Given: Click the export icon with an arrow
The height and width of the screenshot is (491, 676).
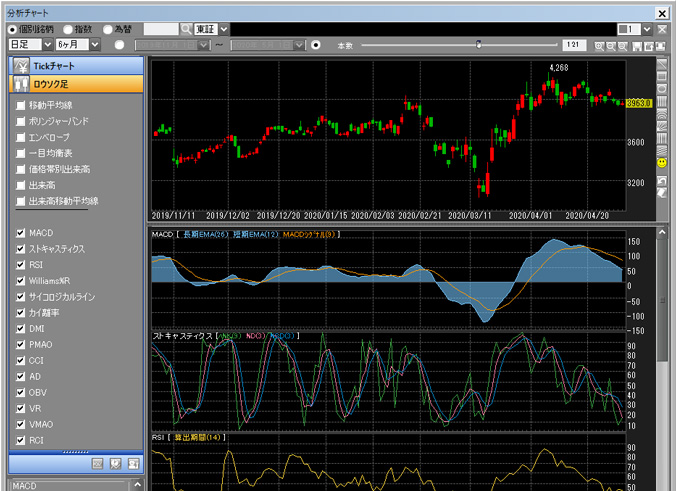Looking at the screenshot, I should (x=648, y=46).
